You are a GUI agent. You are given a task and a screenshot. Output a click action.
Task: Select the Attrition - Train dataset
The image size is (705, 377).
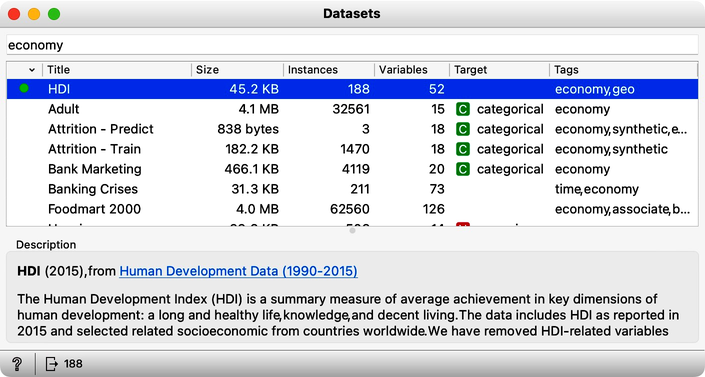pyautogui.click(x=352, y=149)
